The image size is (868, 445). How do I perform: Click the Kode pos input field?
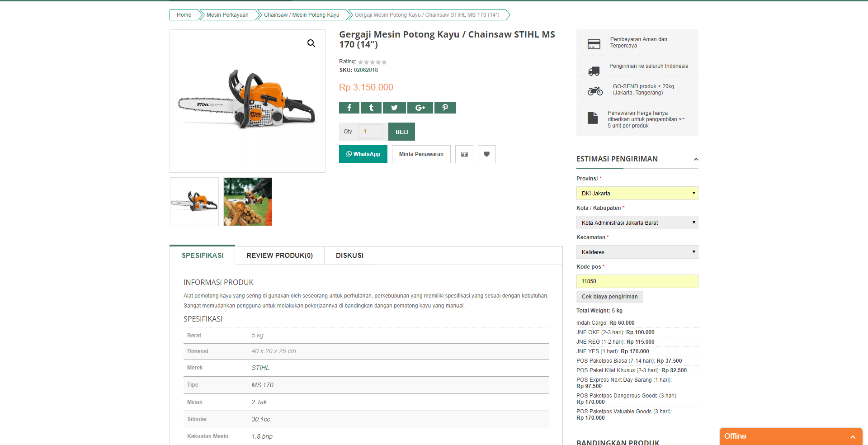click(x=637, y=281)
